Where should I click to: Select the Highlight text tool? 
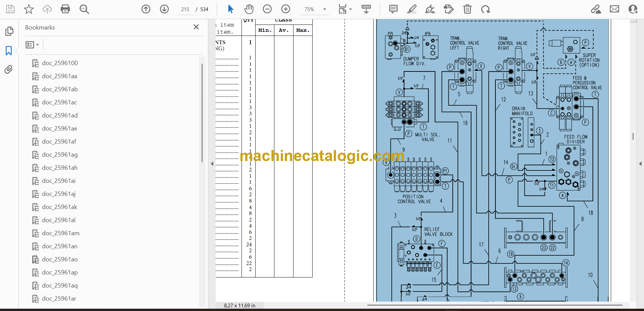[412, 9]
